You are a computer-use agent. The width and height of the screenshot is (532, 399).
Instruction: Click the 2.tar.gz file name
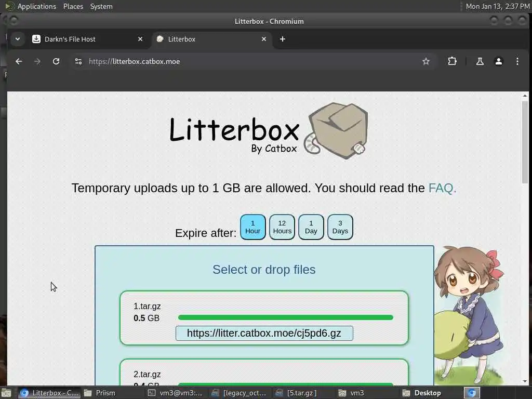(147, 374)
